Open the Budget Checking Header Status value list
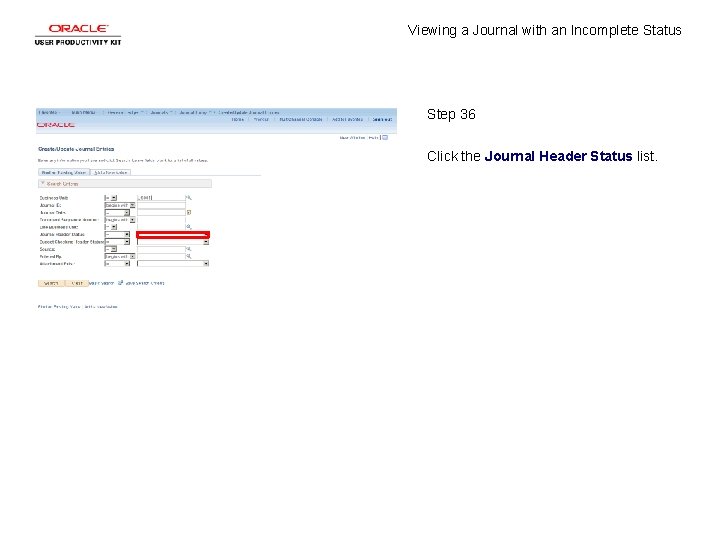 click(173, 242)
